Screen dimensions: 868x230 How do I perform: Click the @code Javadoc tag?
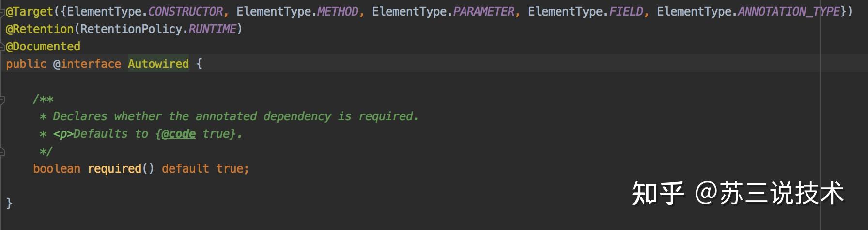(178, 134)
